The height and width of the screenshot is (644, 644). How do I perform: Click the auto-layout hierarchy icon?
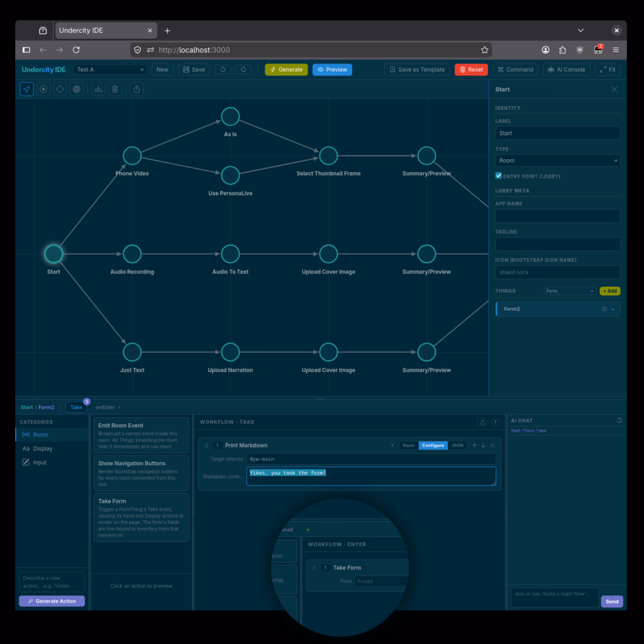98,89
